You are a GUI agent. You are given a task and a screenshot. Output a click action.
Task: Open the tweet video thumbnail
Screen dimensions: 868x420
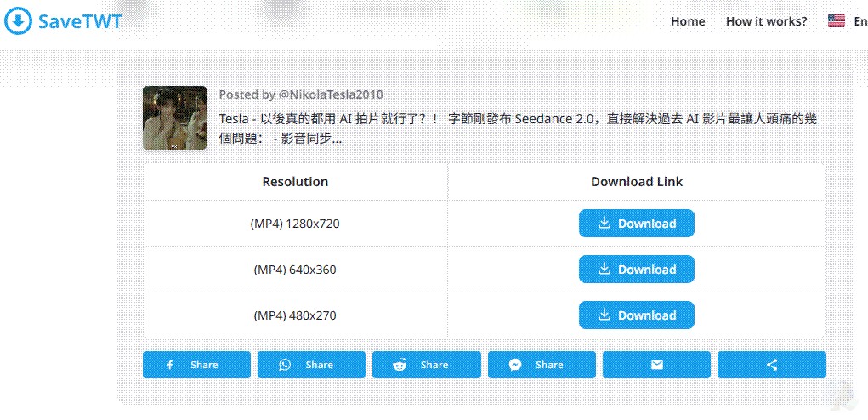[174, 118]
